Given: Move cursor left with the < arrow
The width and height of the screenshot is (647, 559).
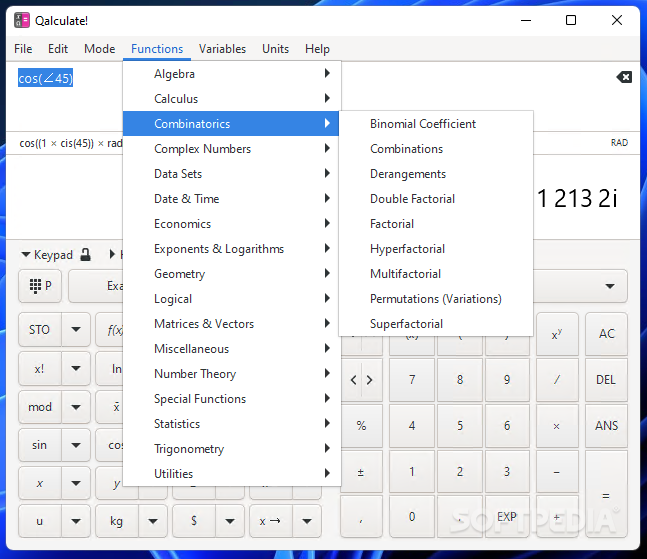Looking at the screenshot, I should 352,380.
